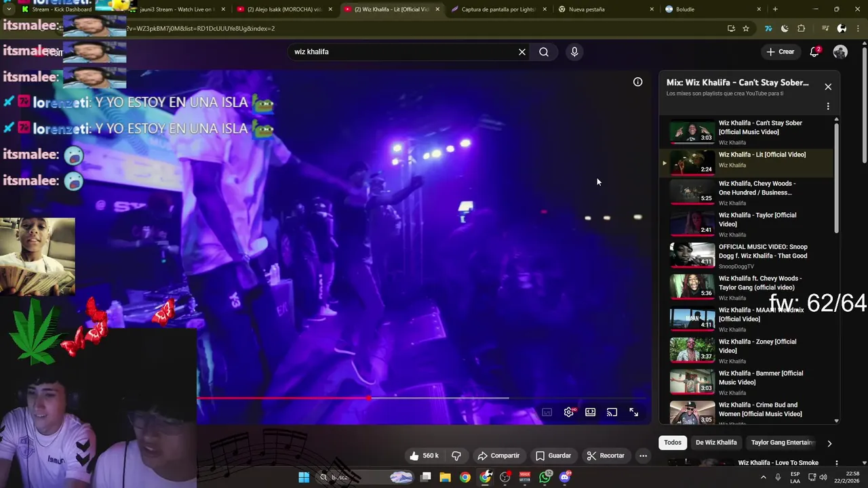Screen dimensions: 868x488
Task: Toggle theater mode on the player
Action: 591,412
